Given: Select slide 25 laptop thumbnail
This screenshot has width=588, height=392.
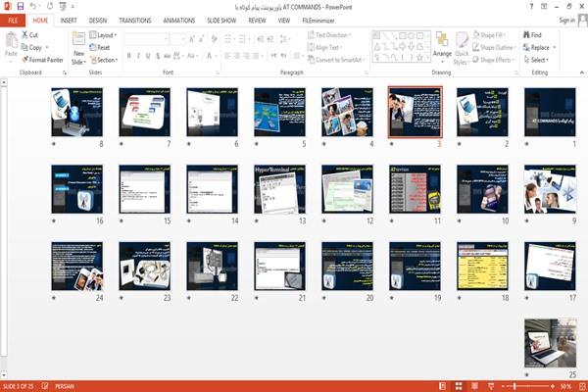Looking at the screenshot, I should (550, 343).
